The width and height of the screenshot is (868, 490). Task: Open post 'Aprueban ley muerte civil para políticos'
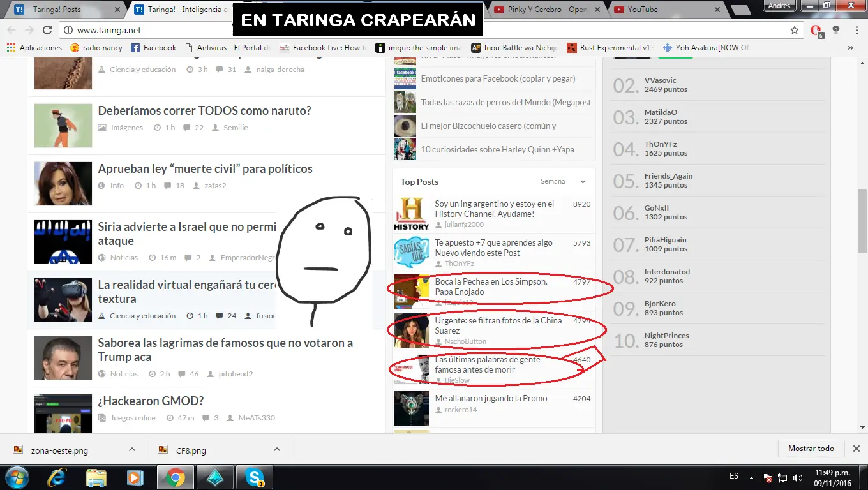(x=205, y=168)
